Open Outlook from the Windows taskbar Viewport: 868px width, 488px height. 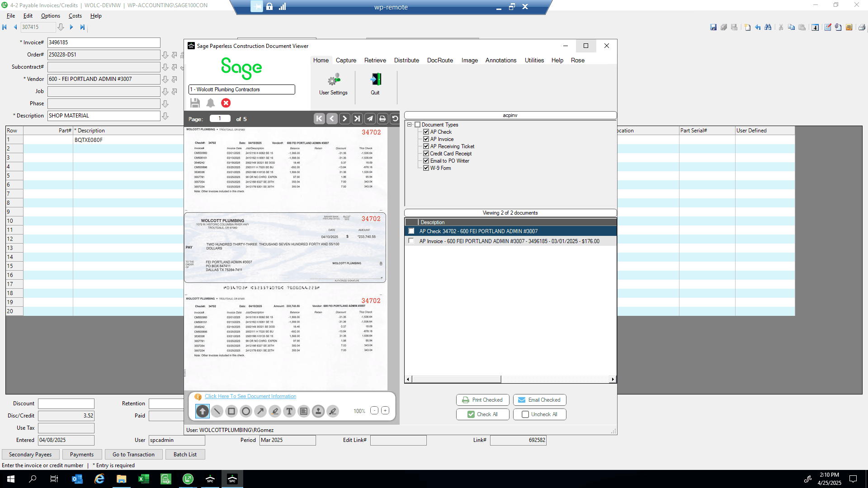point(77,479)
